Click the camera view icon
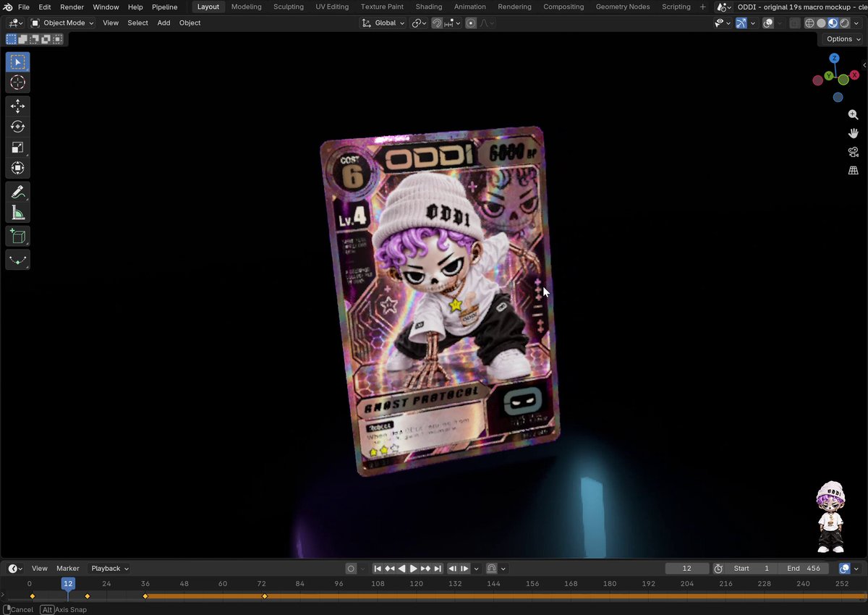Image resolution: width=868 pixels, height=615 pixels. pyautogui.click(x=854, y=152)
